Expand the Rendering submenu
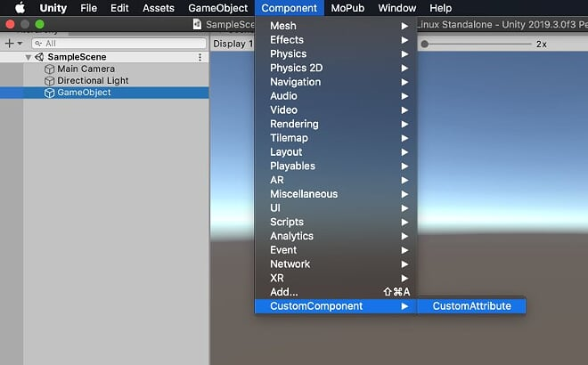 (336, 124)
